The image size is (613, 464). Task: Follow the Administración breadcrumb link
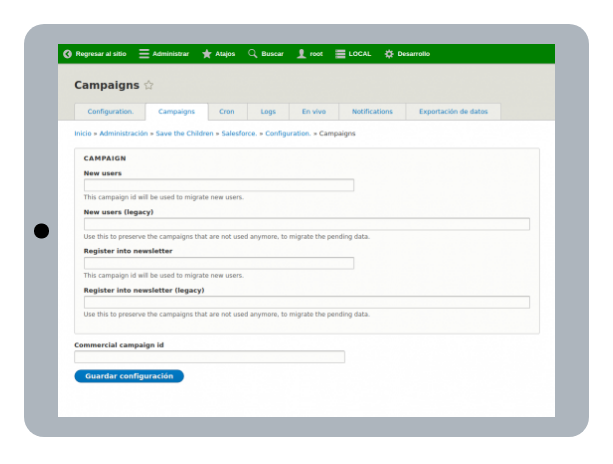coord(124,134)
